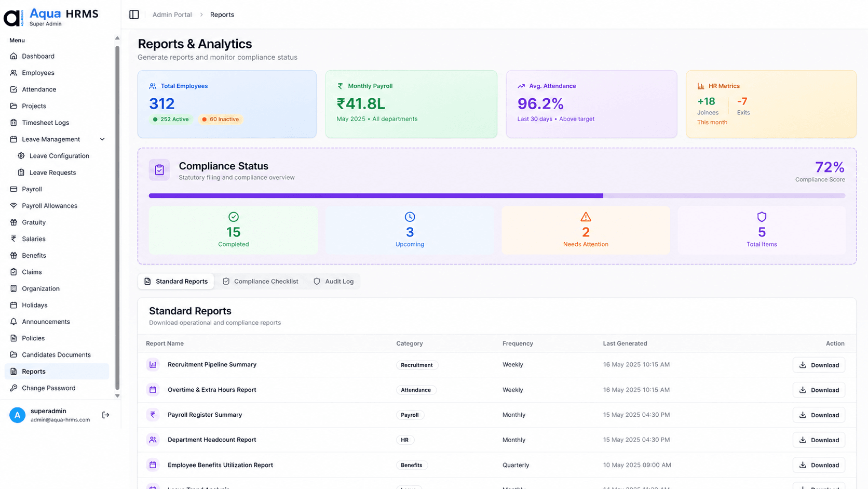Click the Announcements bell icon

pos(13,322)
